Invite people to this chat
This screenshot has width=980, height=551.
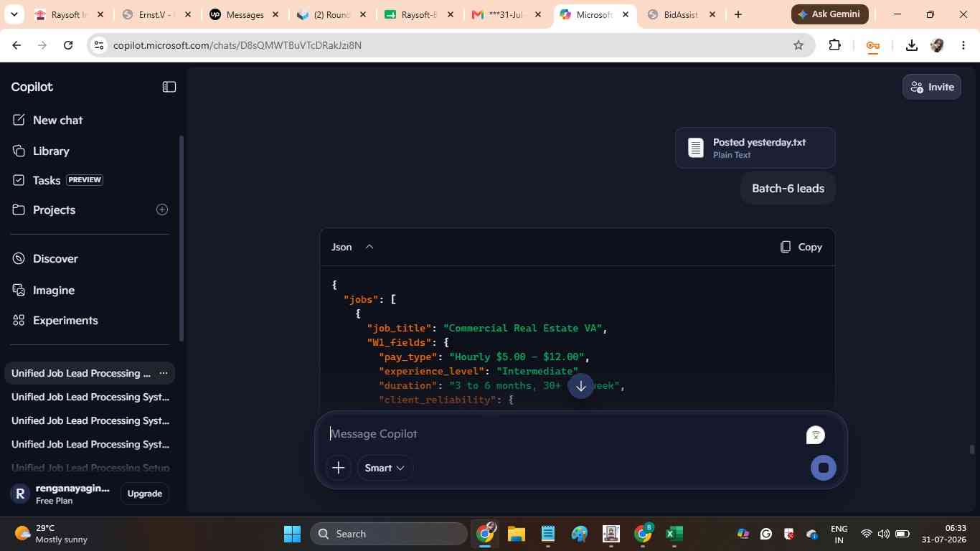click(x=932, y=87)
